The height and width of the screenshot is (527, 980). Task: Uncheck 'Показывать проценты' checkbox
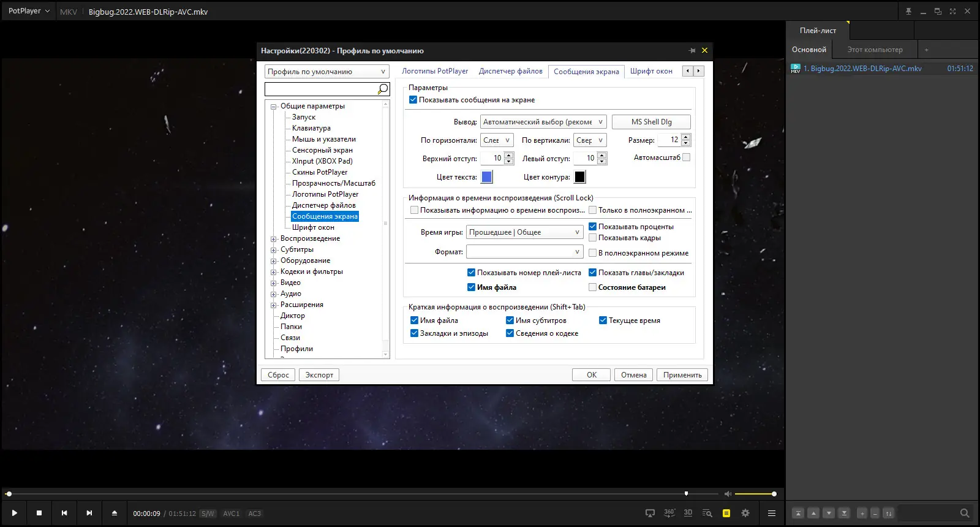[x=592, y=227]
